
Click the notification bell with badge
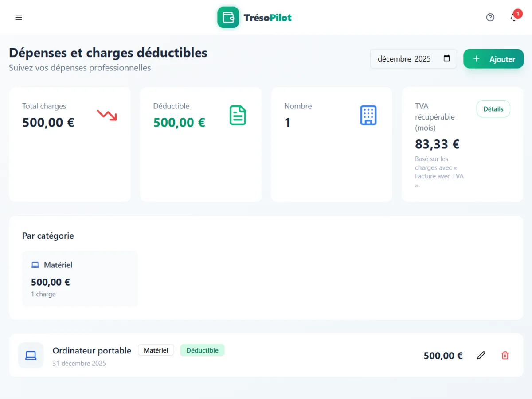(x=514, y=17)
